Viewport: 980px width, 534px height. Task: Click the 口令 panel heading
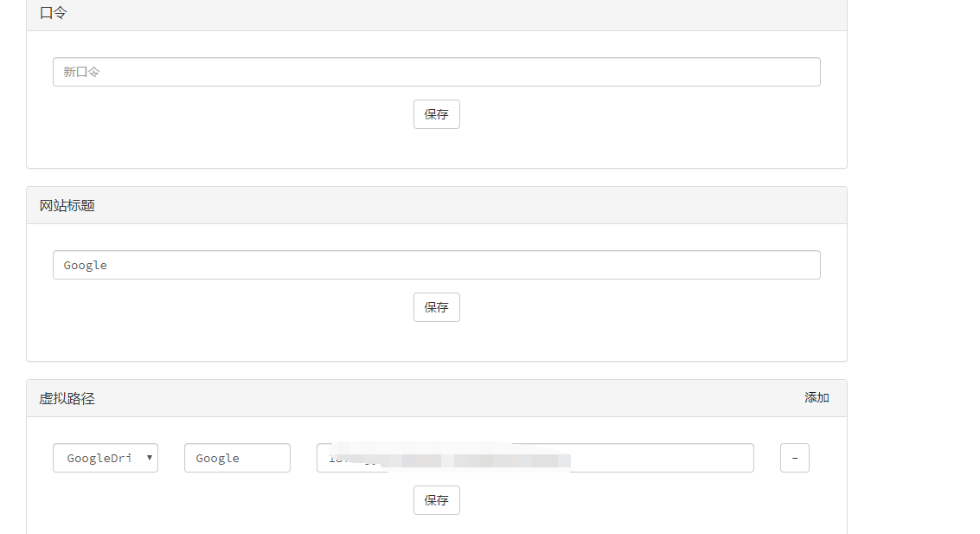pos(54,13)
